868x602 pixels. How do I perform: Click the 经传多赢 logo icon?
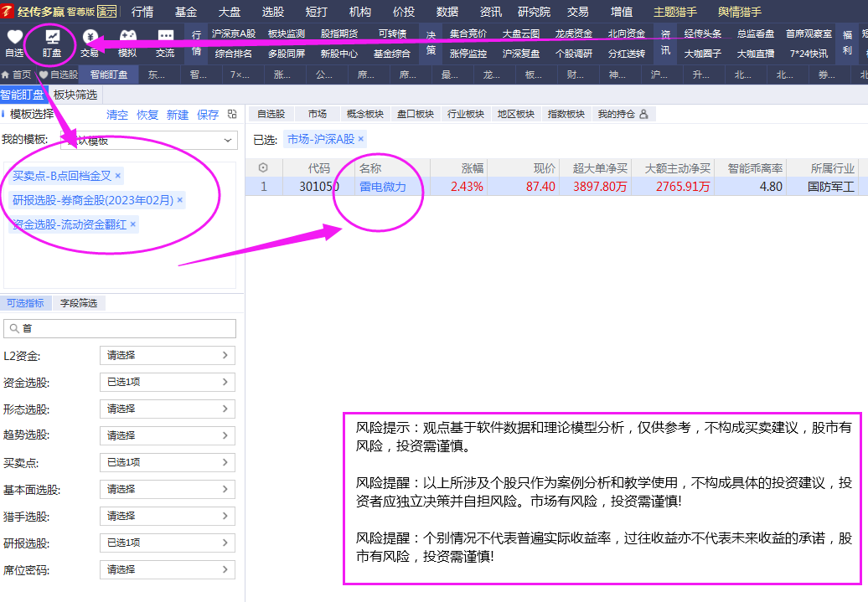[8, 11]
